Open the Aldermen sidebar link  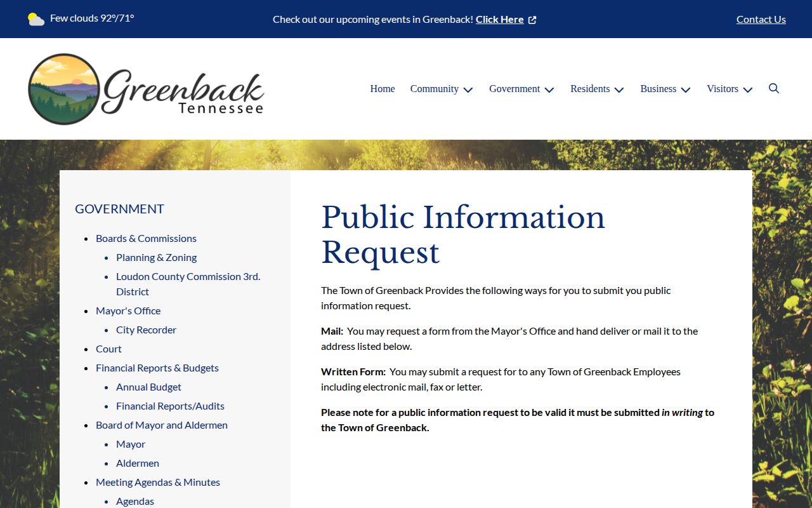click(x=138, y=463)
